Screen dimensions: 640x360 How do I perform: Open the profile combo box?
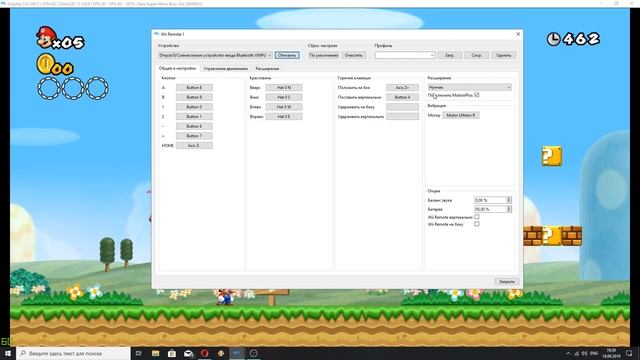[x=405, y=55]
